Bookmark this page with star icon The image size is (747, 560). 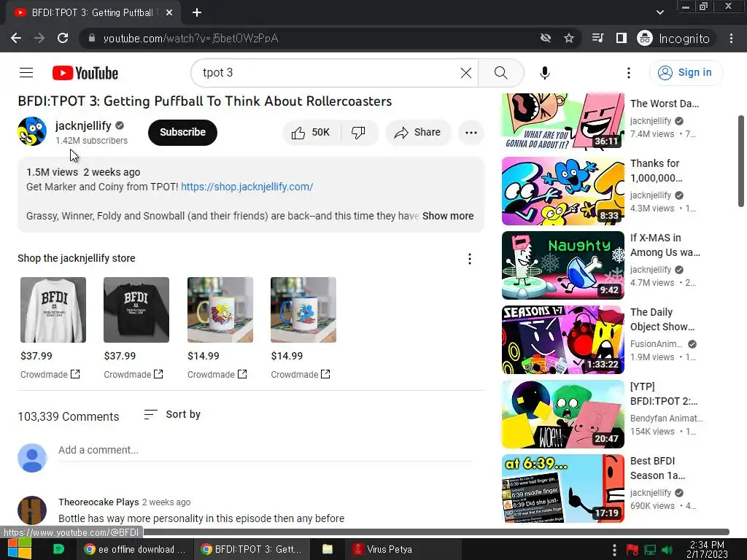click(569, 38)
